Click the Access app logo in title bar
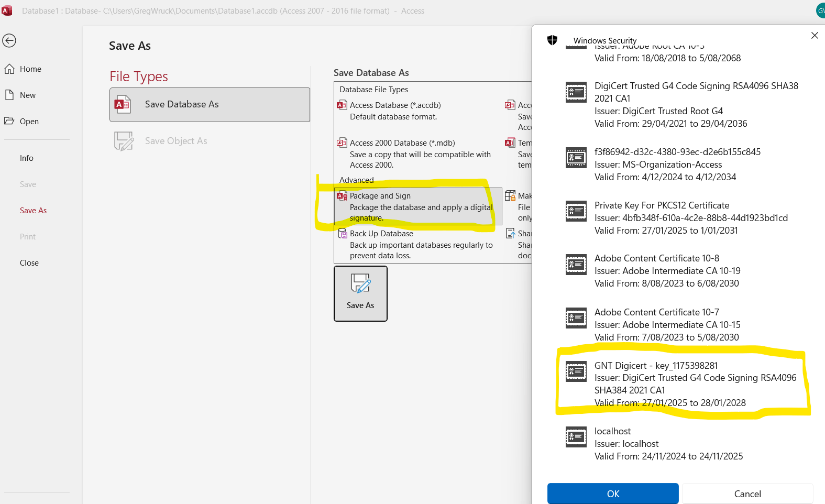 (7, 10)
